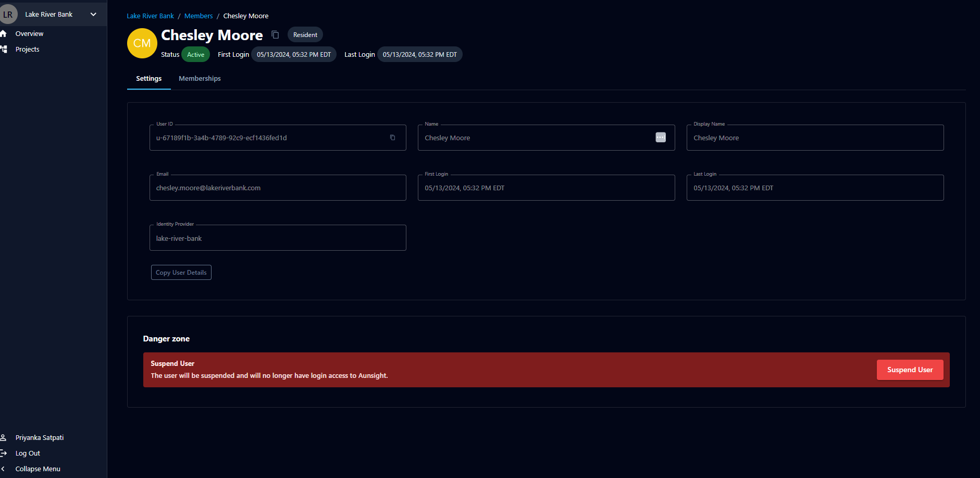
Task: Open the Priyanka Satpati profile item
Action: click(40, 438)
